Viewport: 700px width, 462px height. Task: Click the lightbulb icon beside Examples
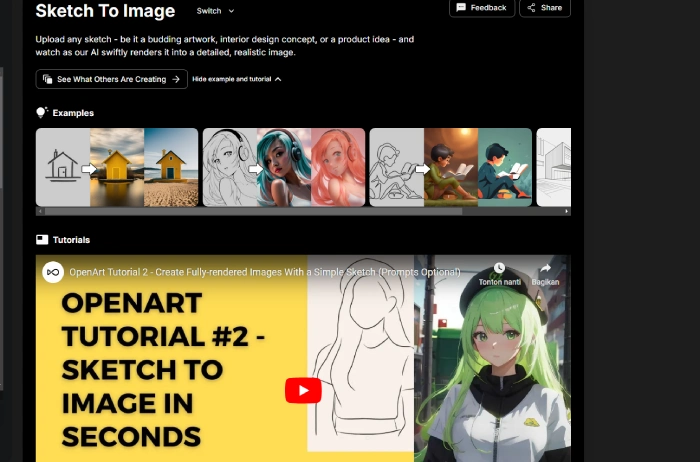pos(42,112)
